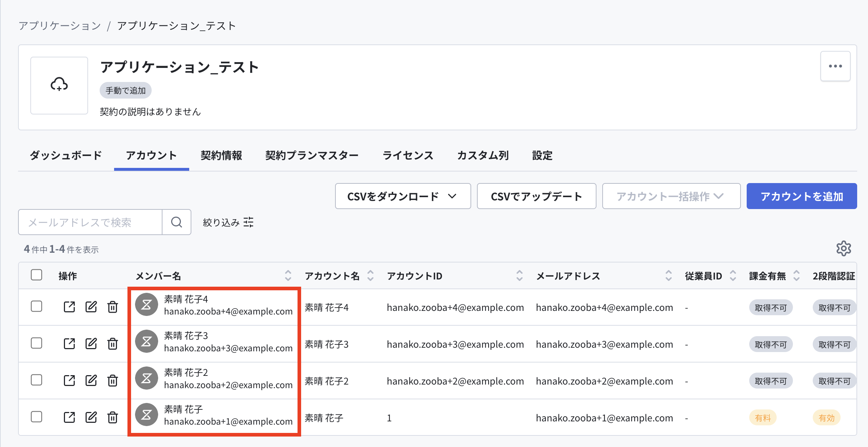Sort by 従業員ID column

coord(733,275)
